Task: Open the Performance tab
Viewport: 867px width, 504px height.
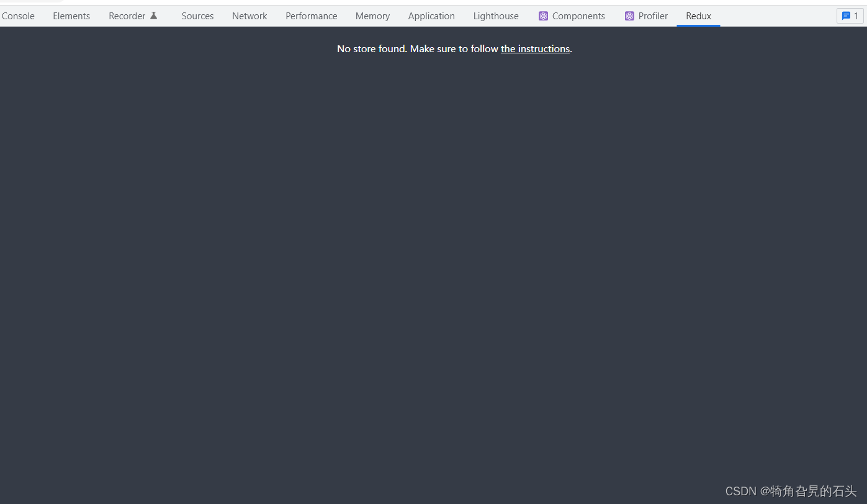Action: pos(312,16)
